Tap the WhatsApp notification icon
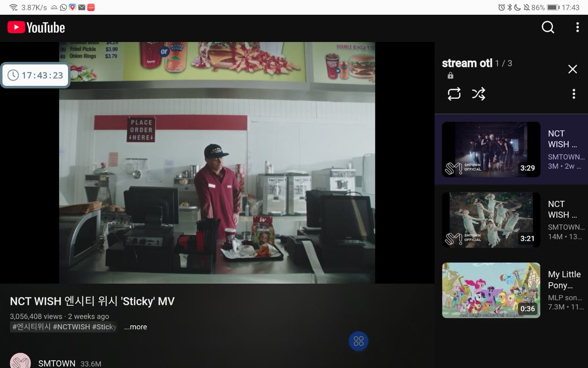 click(x=63, y=7)
